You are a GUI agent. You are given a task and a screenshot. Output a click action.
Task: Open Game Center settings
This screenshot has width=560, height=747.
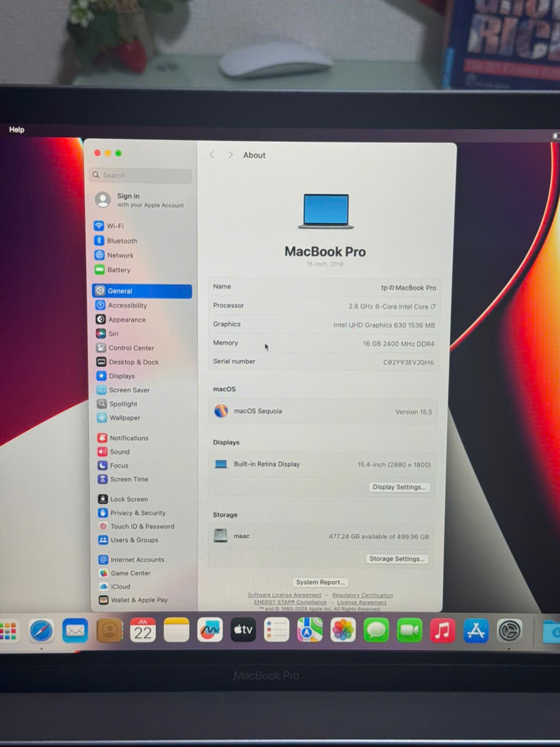click(x=125, y=573)
